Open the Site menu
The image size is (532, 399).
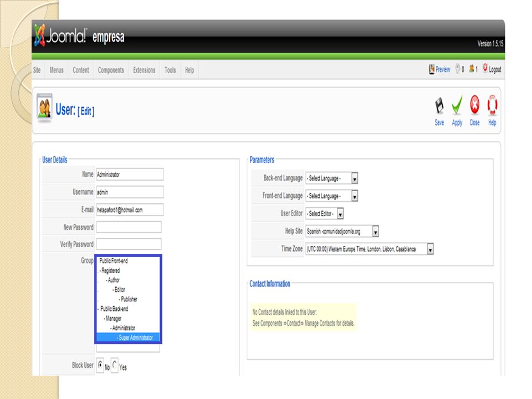(x=37, y=70)
